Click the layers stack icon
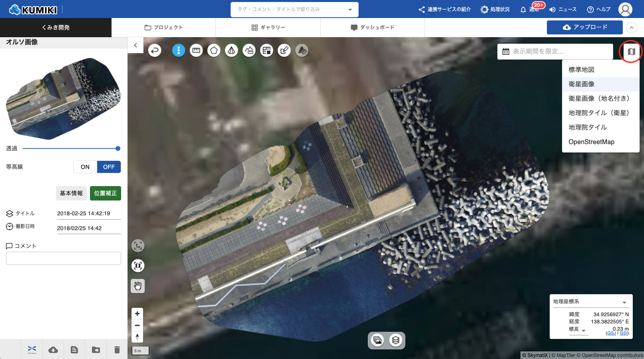This screenshot has height=359, width=644. [396, 340]
